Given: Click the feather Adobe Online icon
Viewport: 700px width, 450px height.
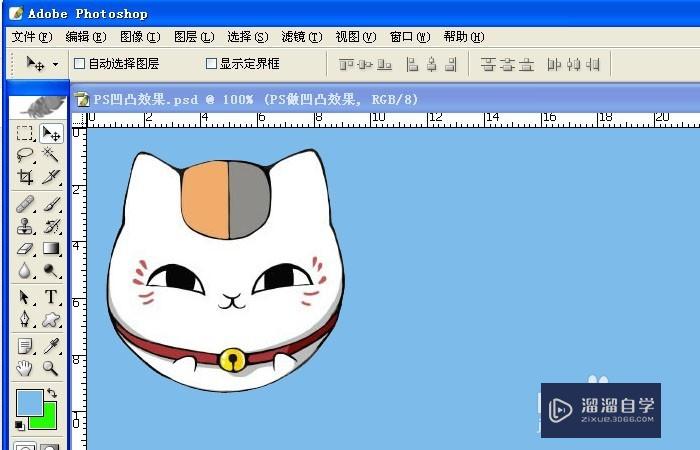Looking at the screenshot, I should (38, 107).
